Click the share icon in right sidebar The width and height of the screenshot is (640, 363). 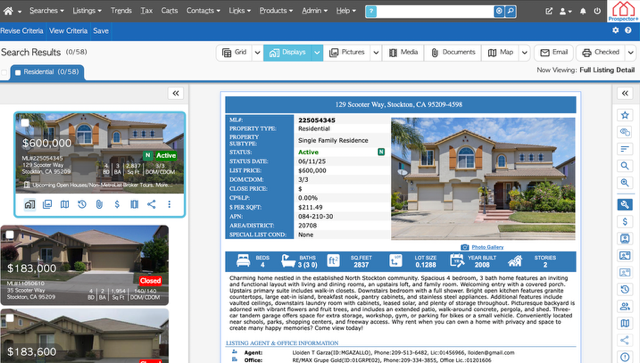click(625, 340)
